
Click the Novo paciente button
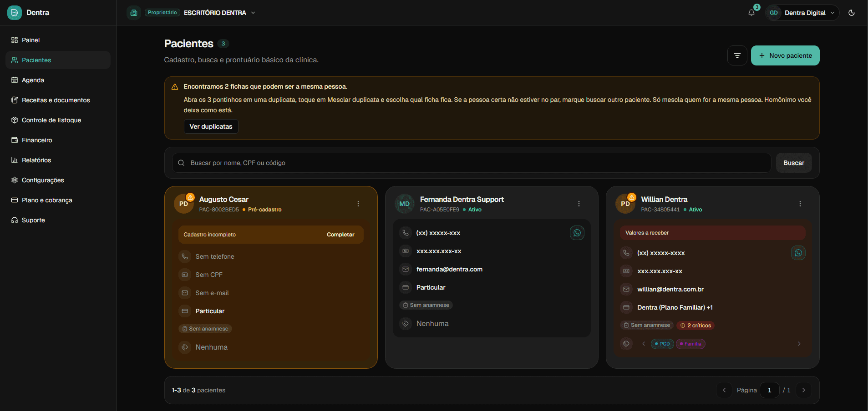785,55
